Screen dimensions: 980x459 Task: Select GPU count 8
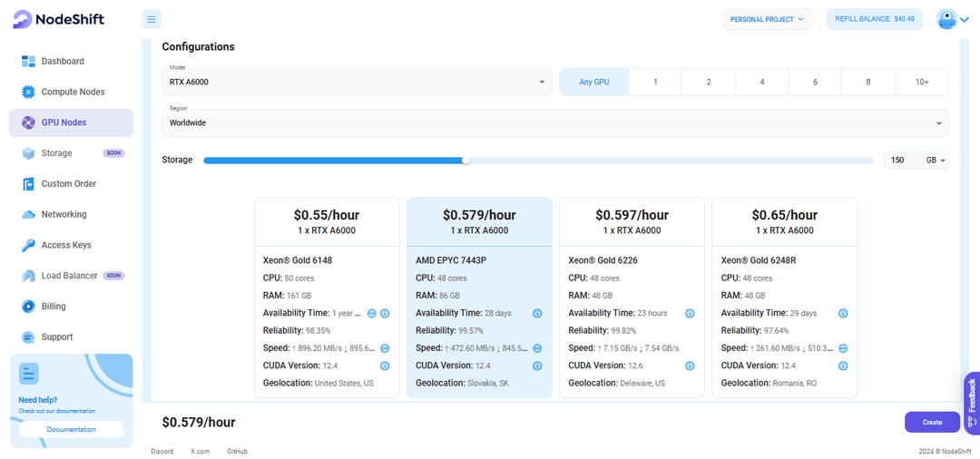(x=868, y=82)
